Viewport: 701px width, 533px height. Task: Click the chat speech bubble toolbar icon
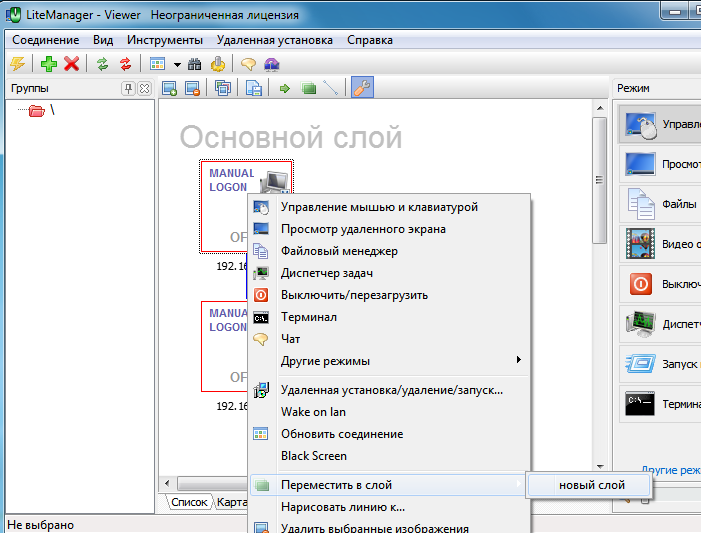pos(248,64)
